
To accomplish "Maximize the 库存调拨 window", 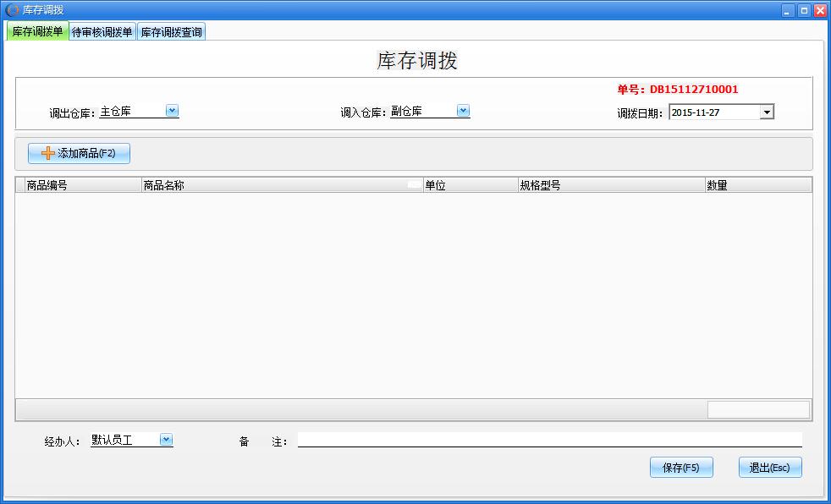I will point(804,10).
